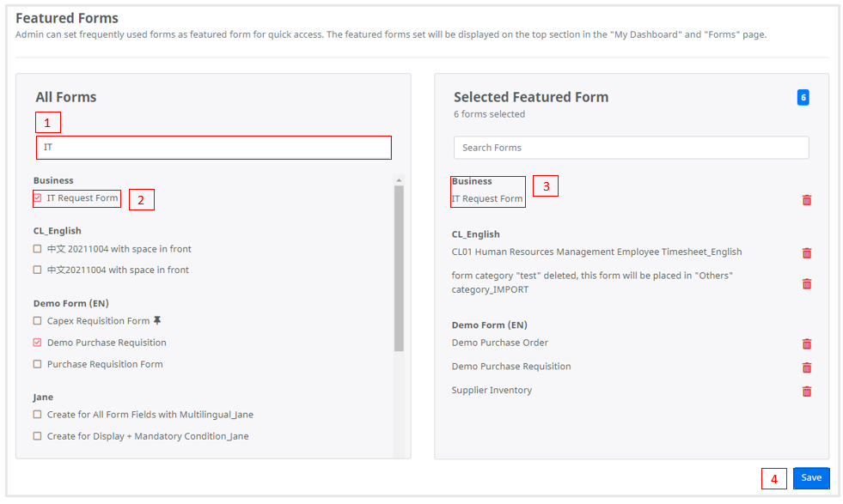843x504 pixels.
Task: Check Create for All Form Fields with Multilingual_Jane
Action: pos(37,414)
